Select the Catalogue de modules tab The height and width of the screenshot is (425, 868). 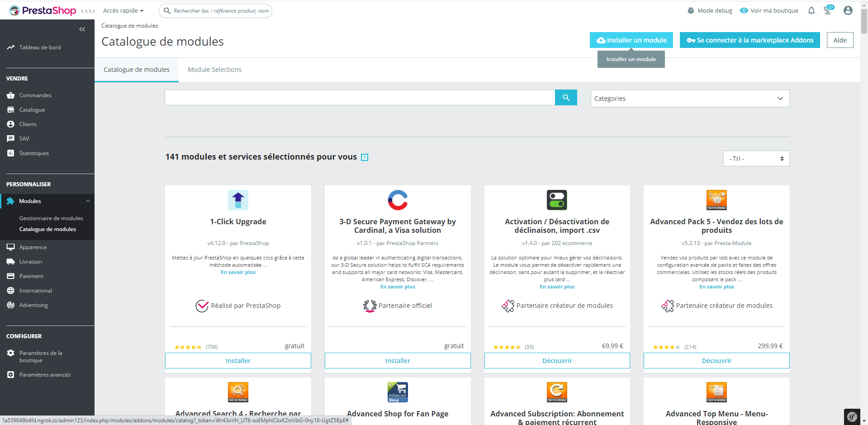(x=137, y=70)
